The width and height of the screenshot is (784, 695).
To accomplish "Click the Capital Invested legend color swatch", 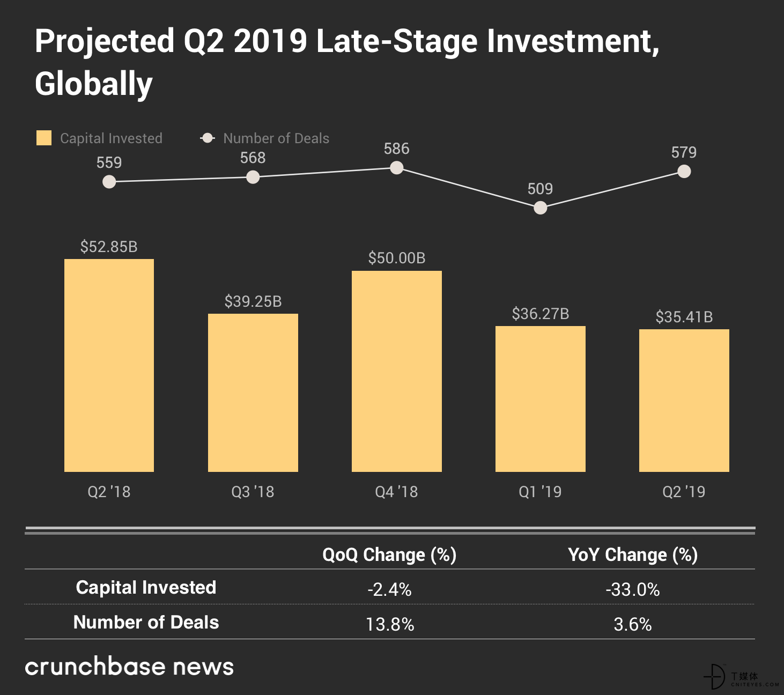I will coord(44,138).
